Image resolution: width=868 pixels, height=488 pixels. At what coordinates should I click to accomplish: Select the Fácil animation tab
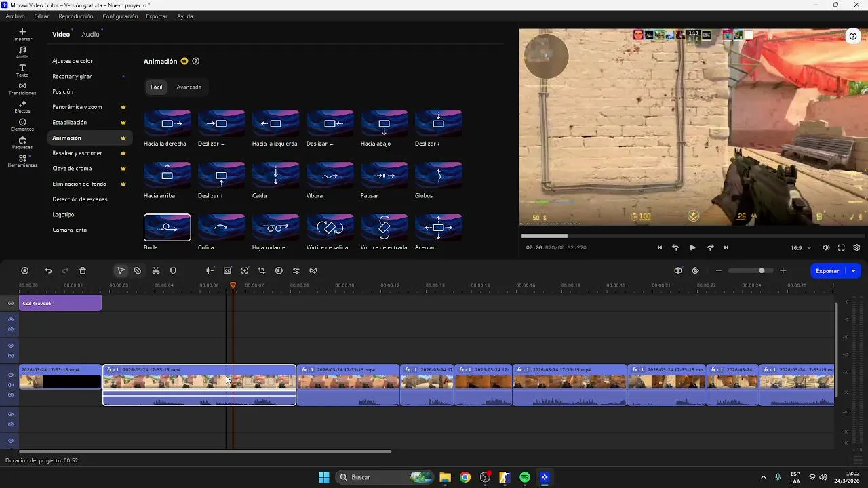pos(157,87)
